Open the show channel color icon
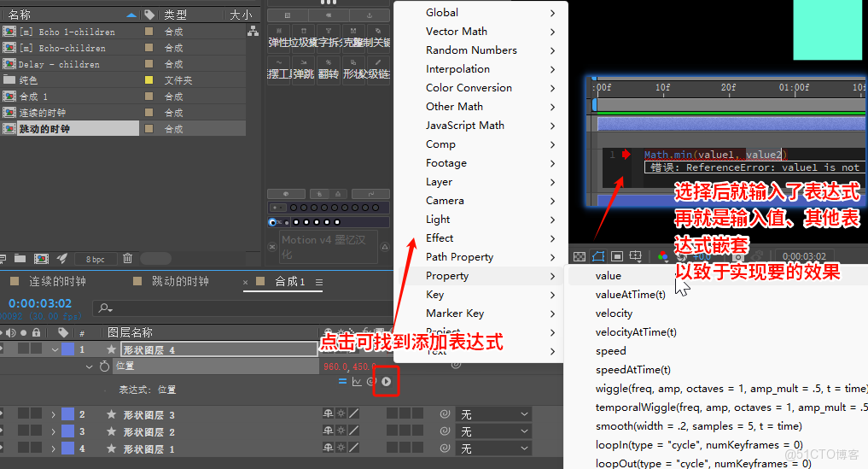 point(662,256)
